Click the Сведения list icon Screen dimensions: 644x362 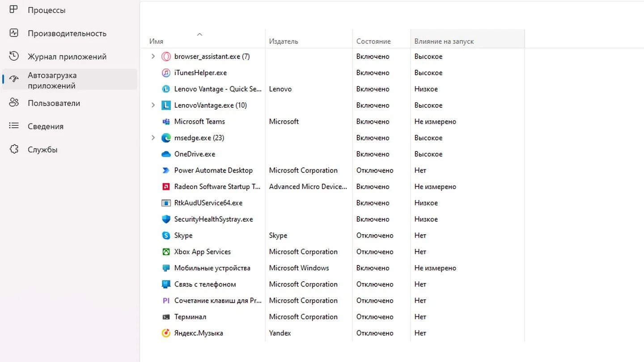coord(14,126)
